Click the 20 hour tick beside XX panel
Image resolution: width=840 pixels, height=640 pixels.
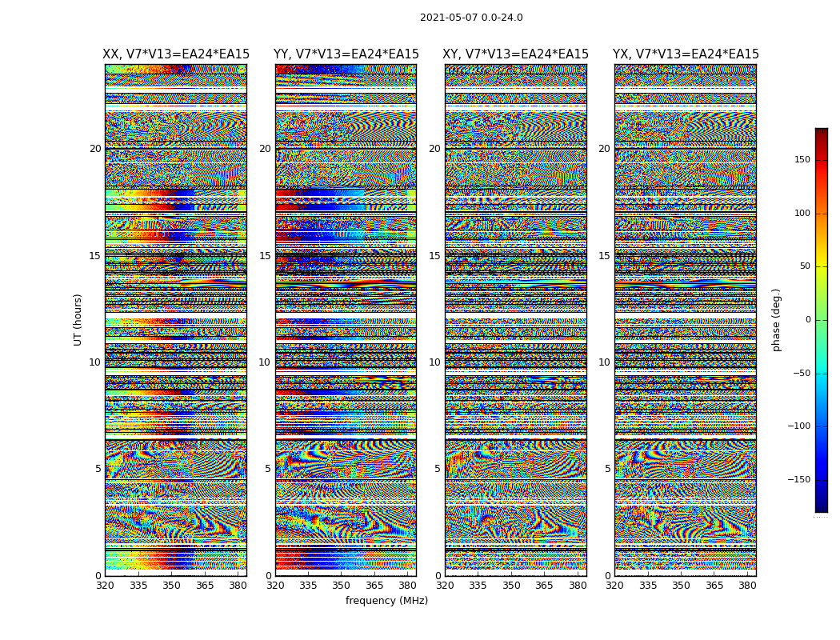click(x=95, y=149)
